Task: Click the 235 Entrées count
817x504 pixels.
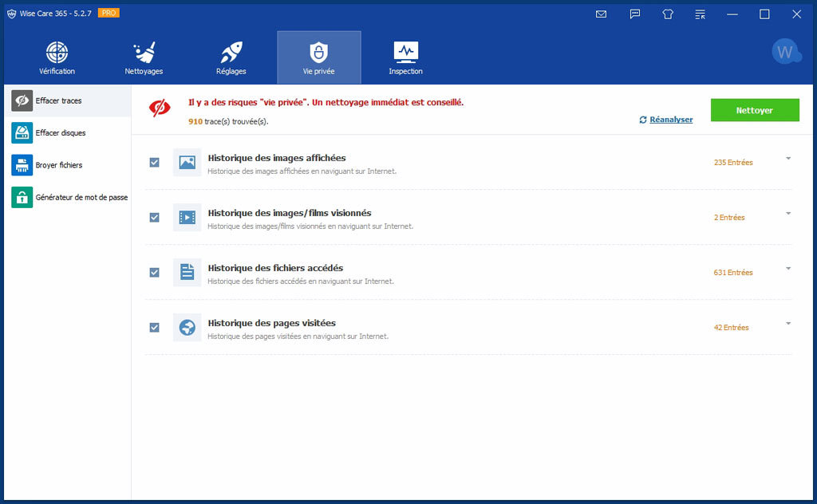Action: tap(733, 163)
